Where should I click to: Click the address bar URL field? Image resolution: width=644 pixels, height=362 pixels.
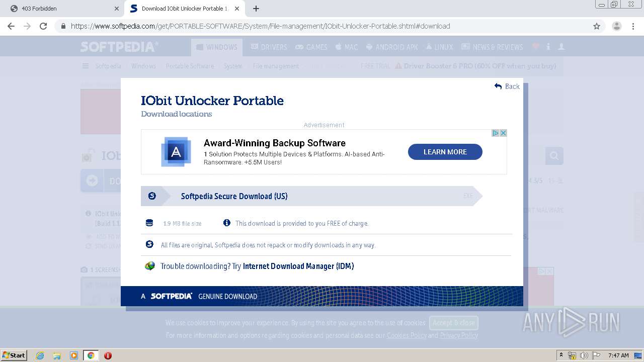click(x=322, y=26)
